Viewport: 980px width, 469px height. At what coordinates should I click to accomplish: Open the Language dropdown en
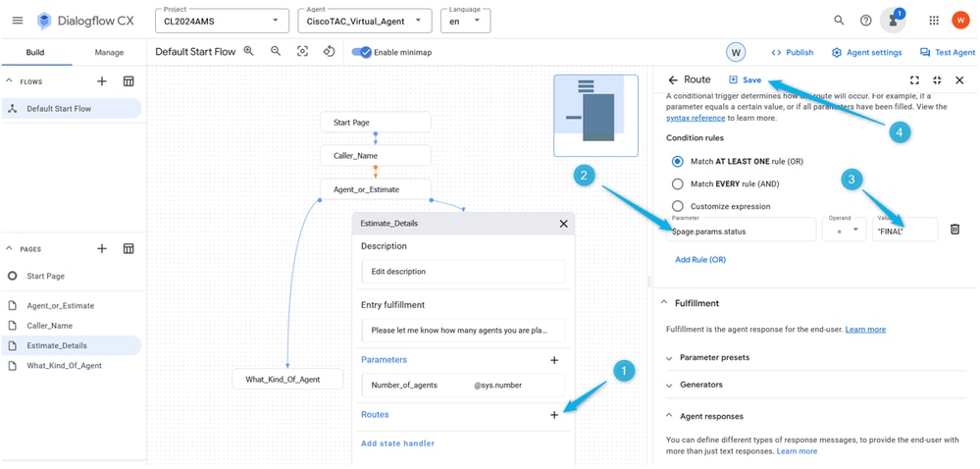(466, 21)
